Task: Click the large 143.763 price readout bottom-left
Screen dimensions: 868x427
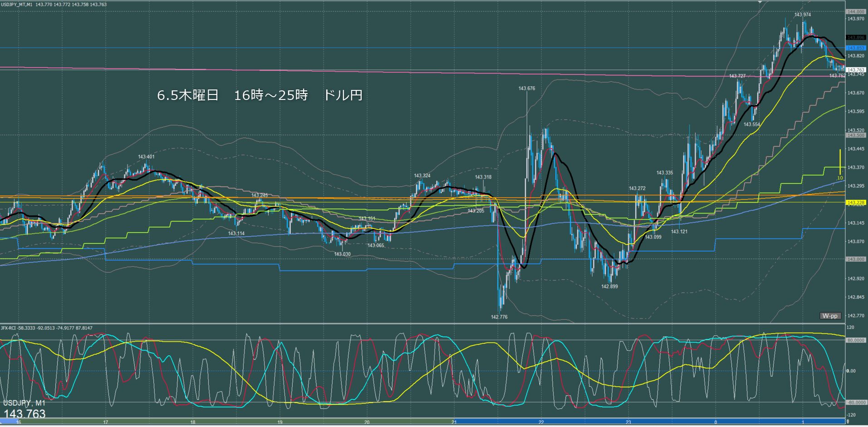Action: coord(25,414)
